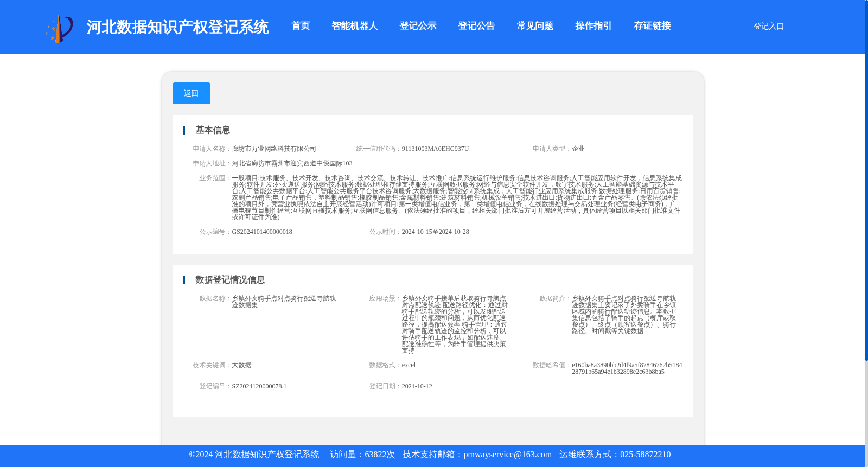This screenshot has width=868, height=467.
Task: Click support email pmwayservice@163.com
Action: tap(507, 455)
